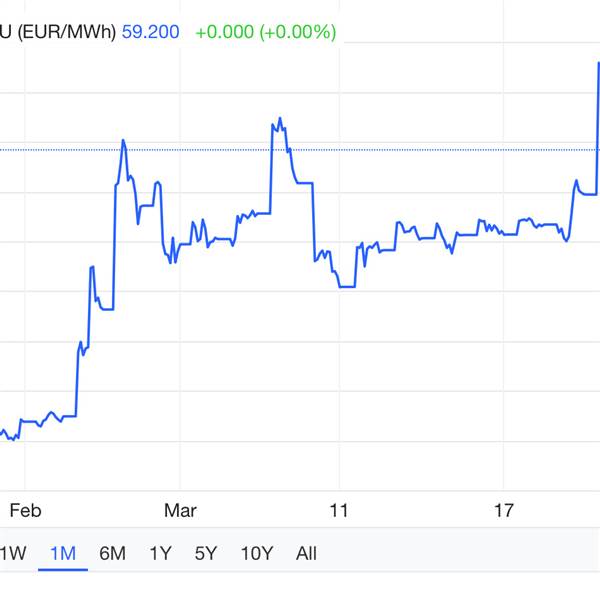Click the Mar date axis label
This screenshot has height=600, width=600.
click(181, 511)
